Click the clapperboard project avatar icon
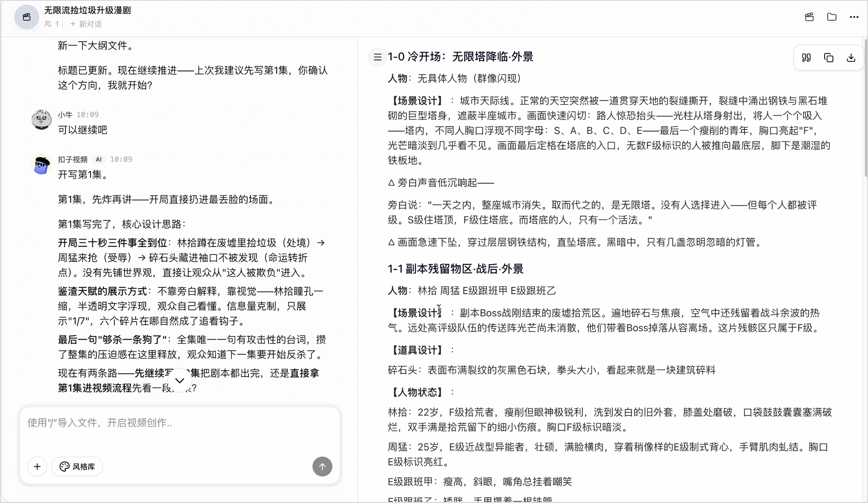 (26, 17)
